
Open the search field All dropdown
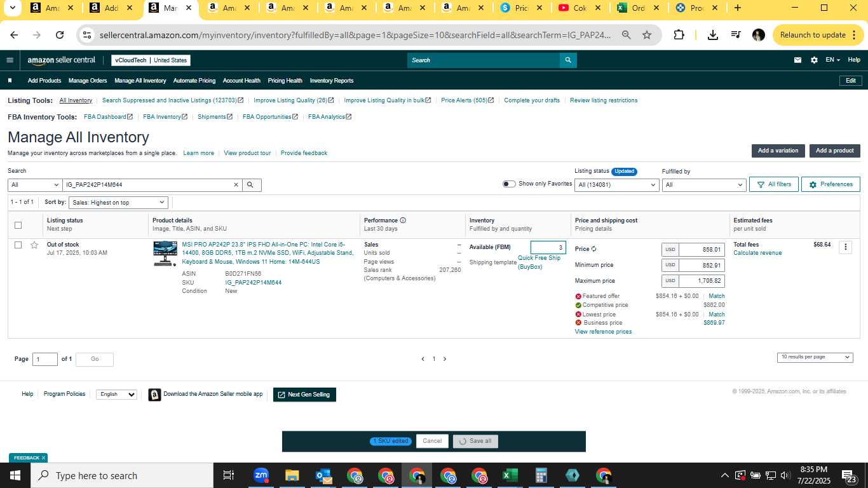tap(34, 185)
